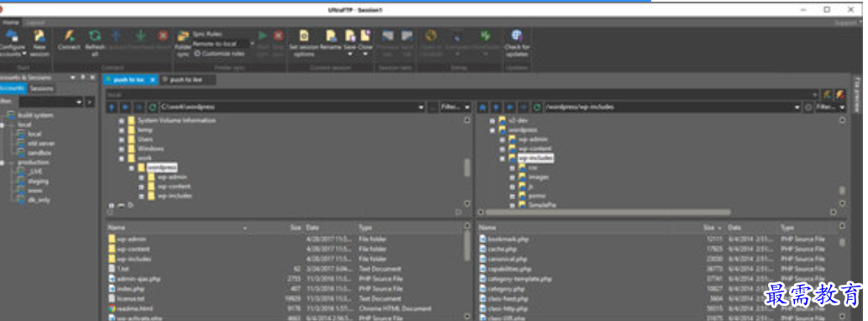Open the local path C:\work\wordpress dropdown
The image size is (868, 321).
[x=421, y=107]
